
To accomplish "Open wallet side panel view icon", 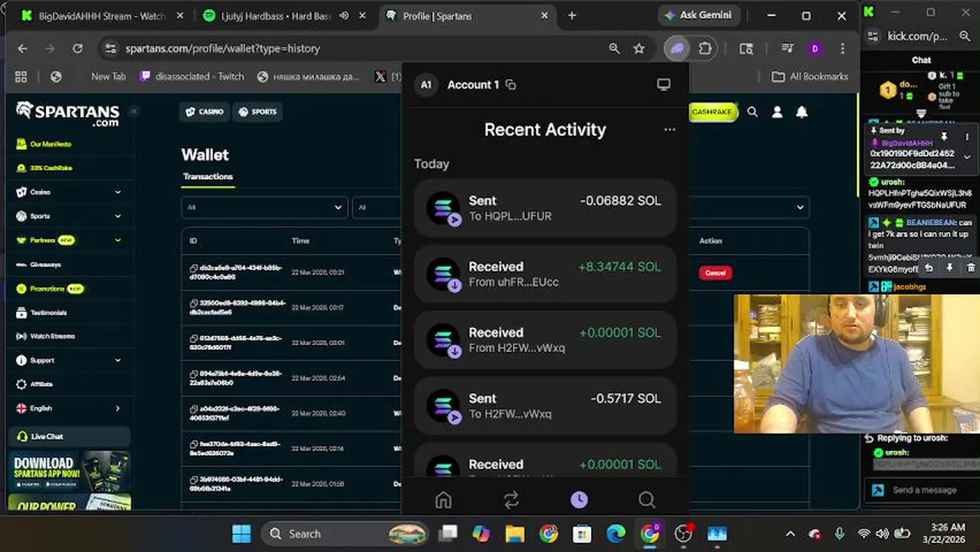I will pyautogui.click(x=664, y=85).
